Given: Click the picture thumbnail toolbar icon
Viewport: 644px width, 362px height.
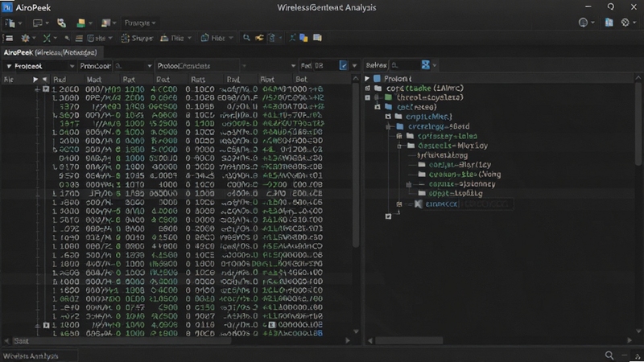Looking at the screenshot, I should (x=105, y=23).
